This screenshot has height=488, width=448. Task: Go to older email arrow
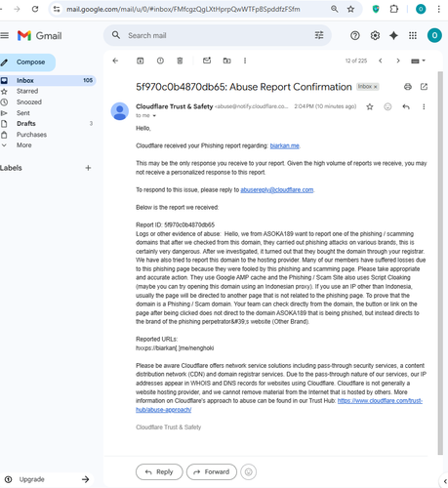398,61
